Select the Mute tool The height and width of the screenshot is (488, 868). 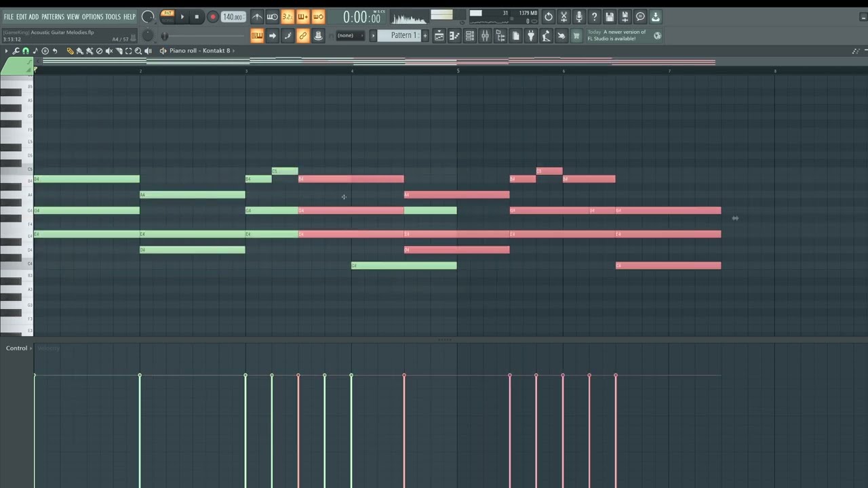point(109,51)
